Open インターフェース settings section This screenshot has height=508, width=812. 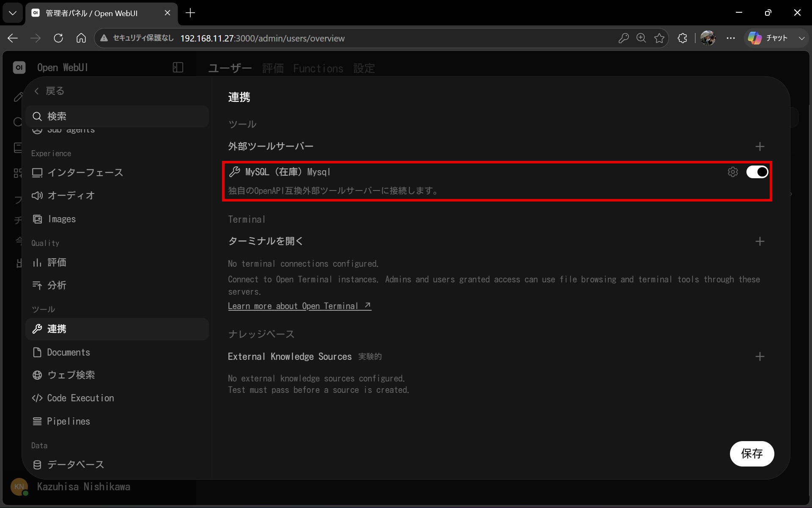tap(117, 173)
